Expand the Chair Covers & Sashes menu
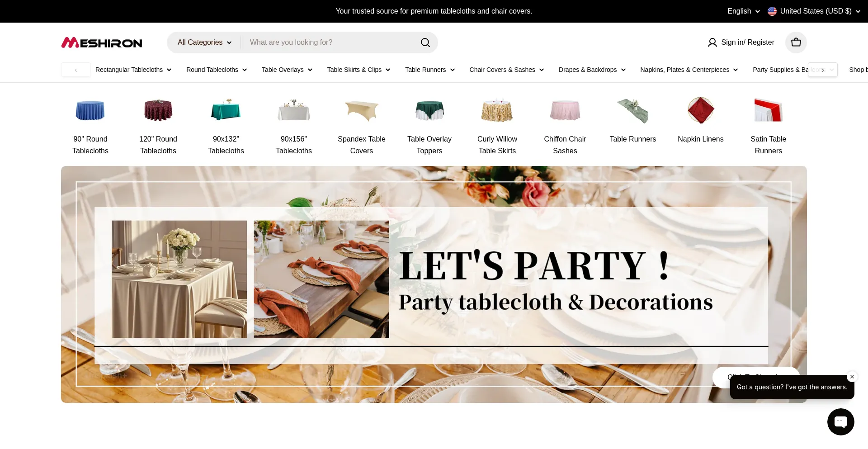Viewport: 868px width, 449px height. point(507,70)
